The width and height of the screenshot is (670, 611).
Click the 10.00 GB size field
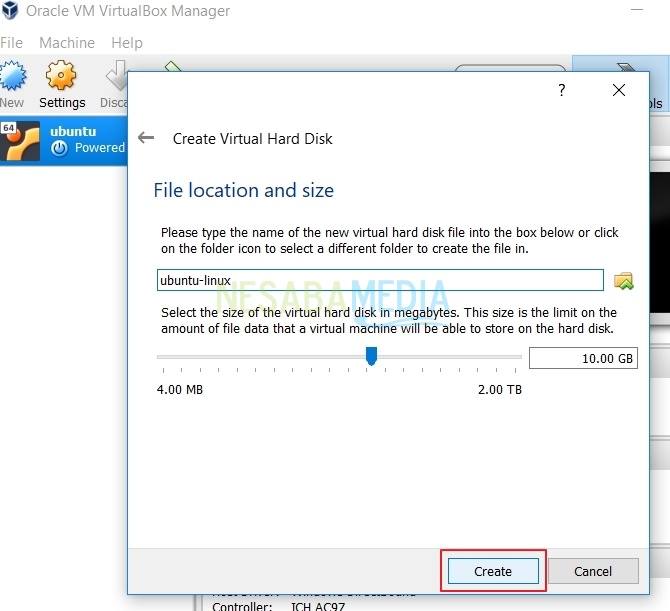(583, 358)
